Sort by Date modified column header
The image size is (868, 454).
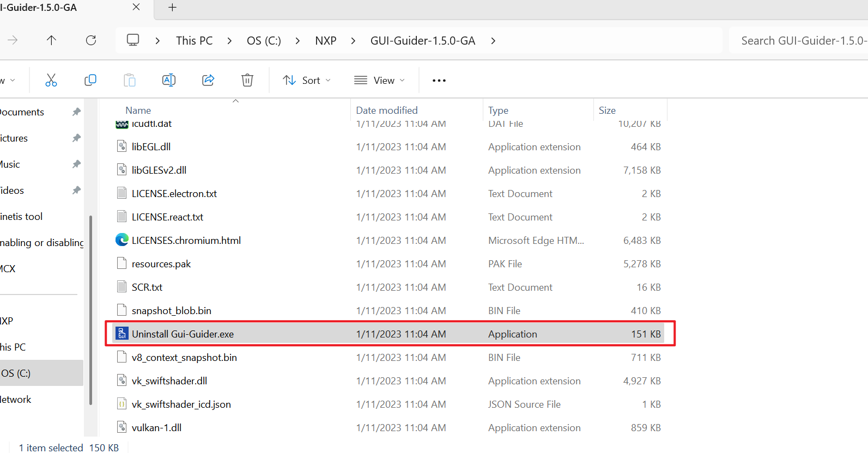pyautogui.click(x=386, y=111)
